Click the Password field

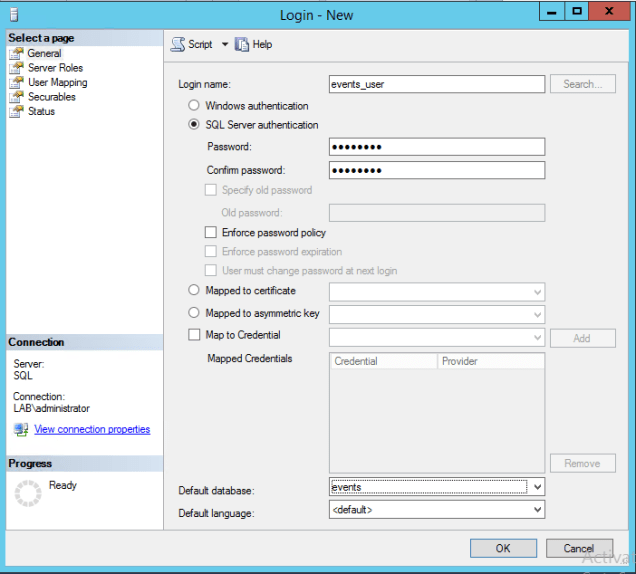click(x=437, y=147)
